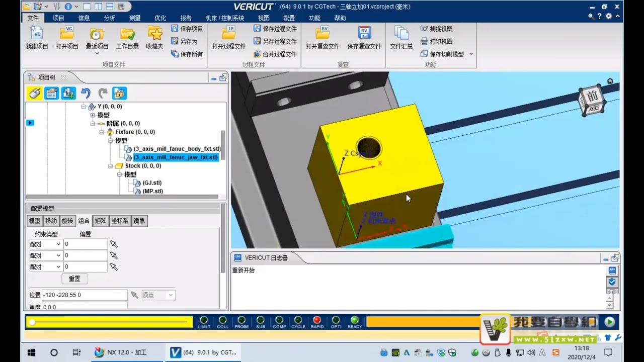Click 打印视图 print view

pyautogui.click(x=437, y=41)
